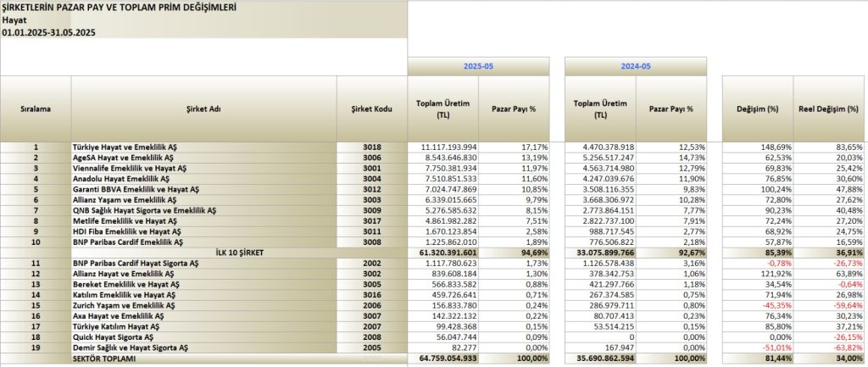Click the value 82.277 in Demir row

click(442, 348)
